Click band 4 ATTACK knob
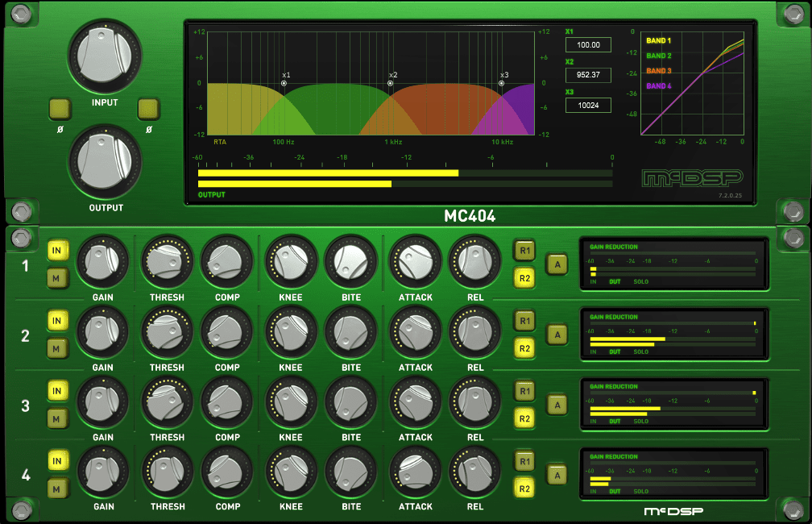 pos(416,472)
